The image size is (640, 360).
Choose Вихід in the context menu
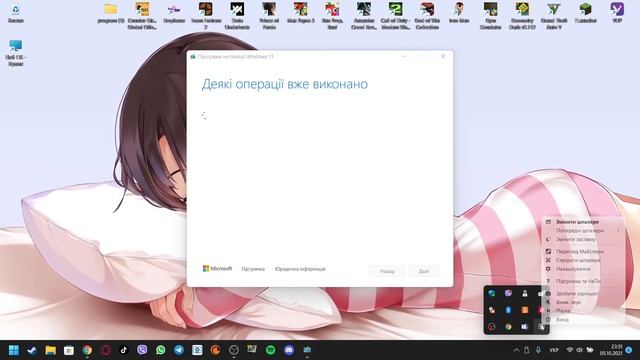pyautogui.click(x=584, y=320)
